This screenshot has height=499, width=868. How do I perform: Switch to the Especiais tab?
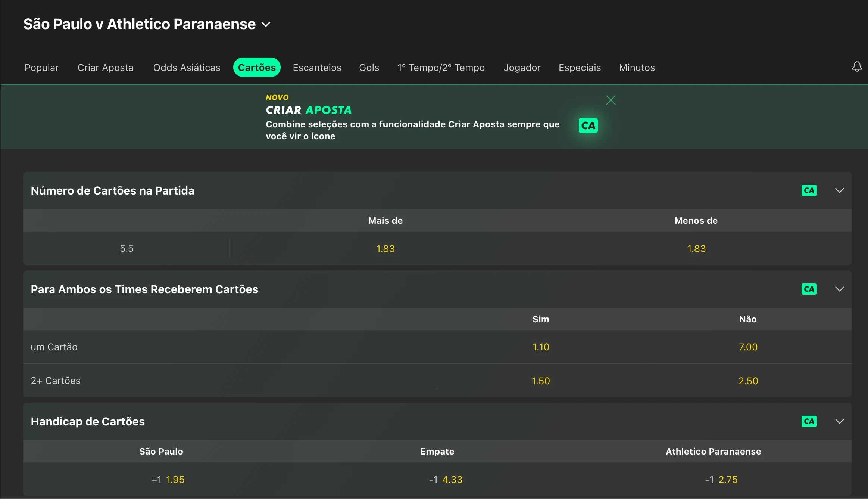click(580, 68)
